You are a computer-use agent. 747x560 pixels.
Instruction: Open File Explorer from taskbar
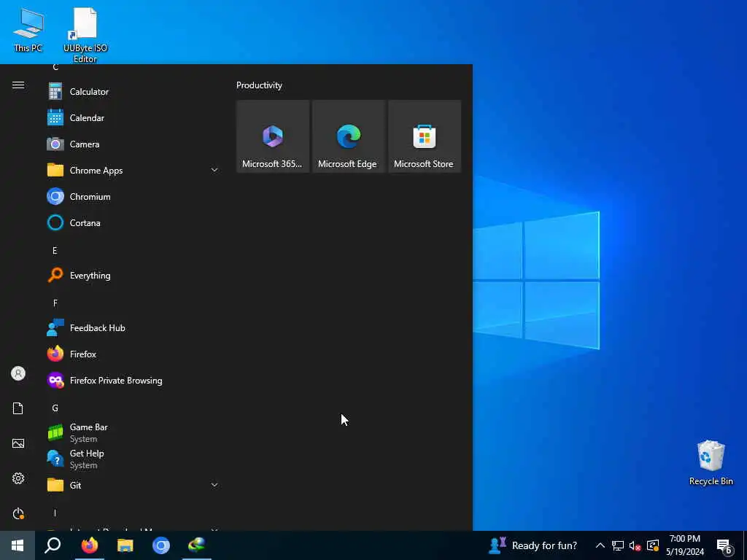click(x=125, y=545)
